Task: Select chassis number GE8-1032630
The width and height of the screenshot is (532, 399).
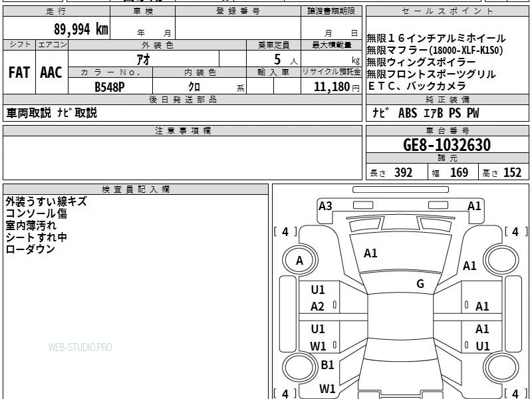Action: pyautogui.click(x=447, y=145)
